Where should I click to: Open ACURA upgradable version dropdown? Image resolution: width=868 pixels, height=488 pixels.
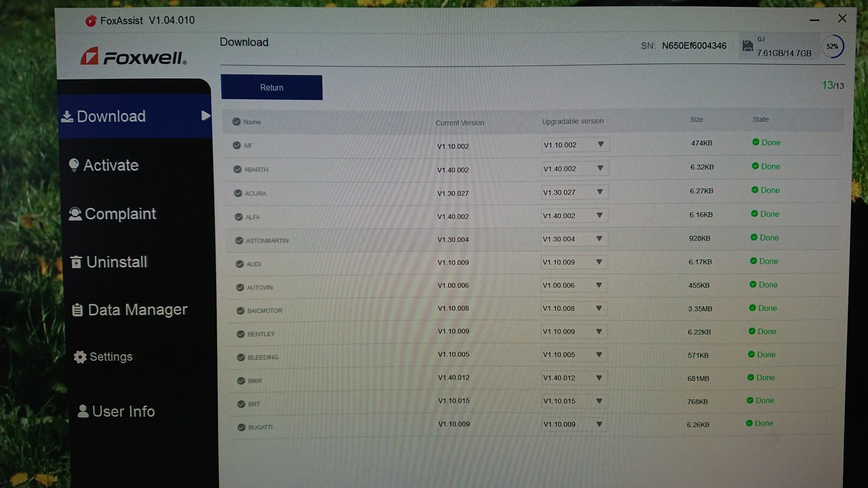pos(574,192)
